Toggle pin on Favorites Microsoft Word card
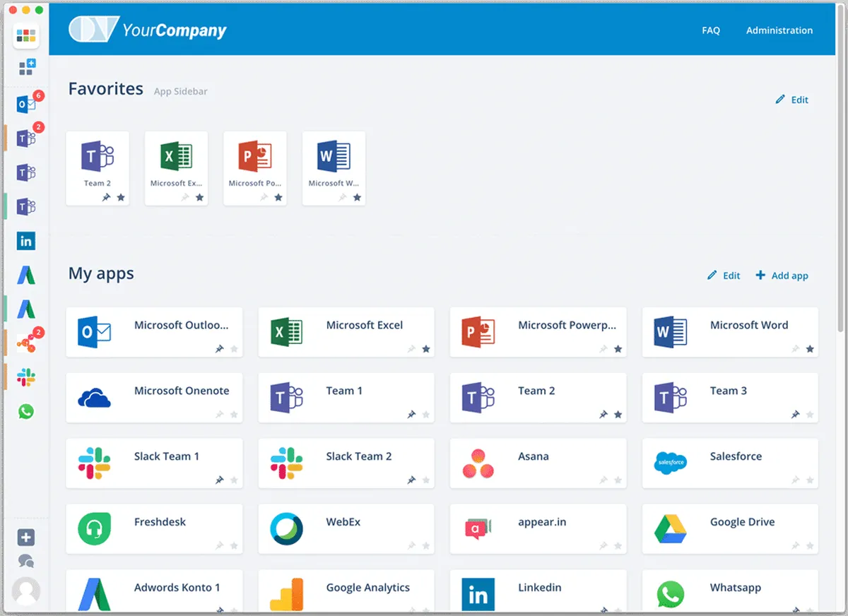Image resolution: width=848 pixels, height=616 pixels. 343,198
